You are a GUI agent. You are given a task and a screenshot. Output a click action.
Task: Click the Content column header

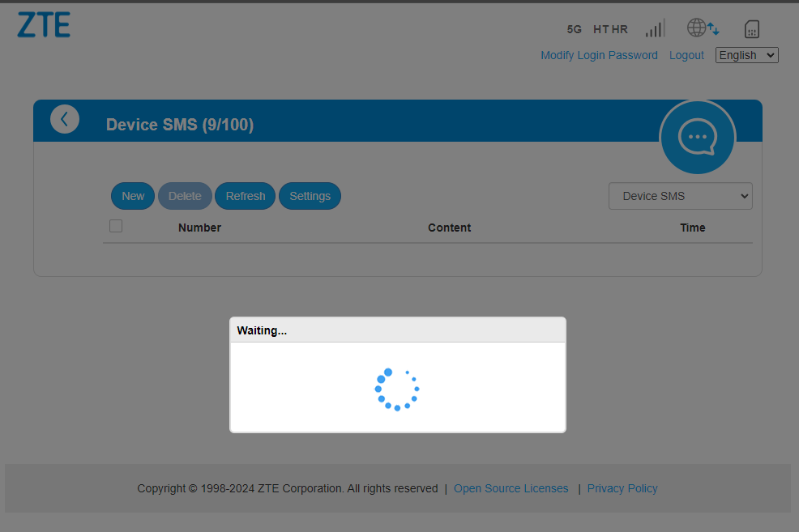click(450, 228)
